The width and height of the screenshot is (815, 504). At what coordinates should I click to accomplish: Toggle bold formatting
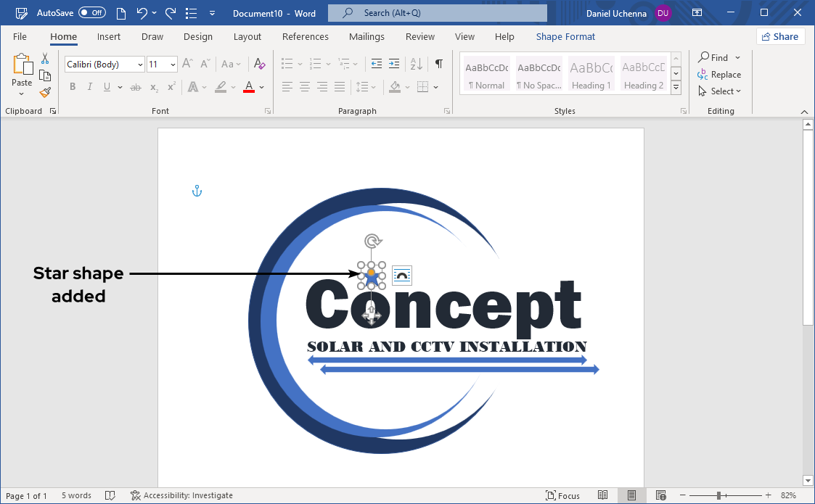(73, 86)
